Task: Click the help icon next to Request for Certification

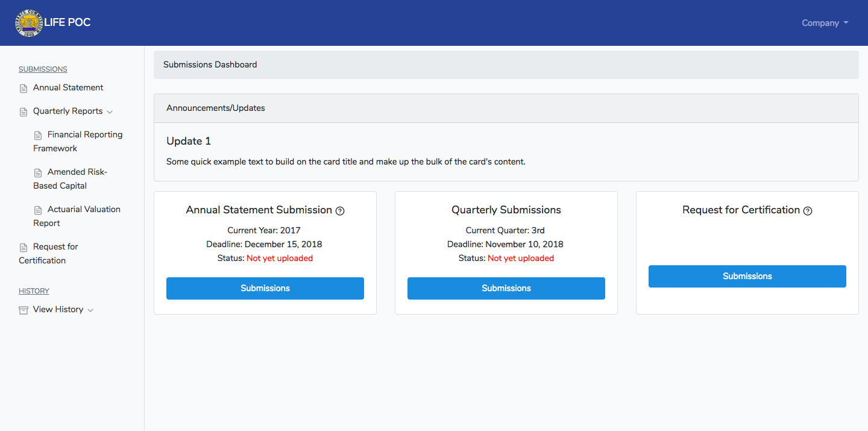Action: pyautogui.click(x=808, y=211)
